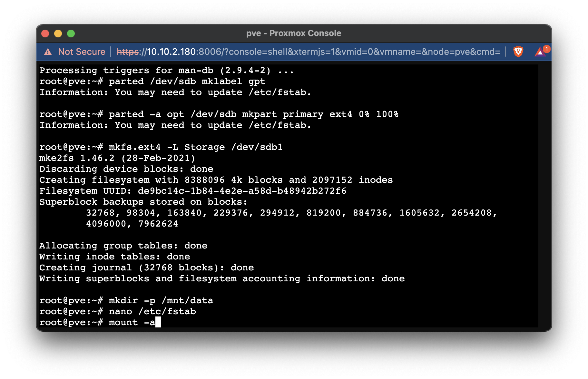Viewport: 588px width, 379px height.
Task: Click the strikethrough https text in the URL
Action: (128, 52)
